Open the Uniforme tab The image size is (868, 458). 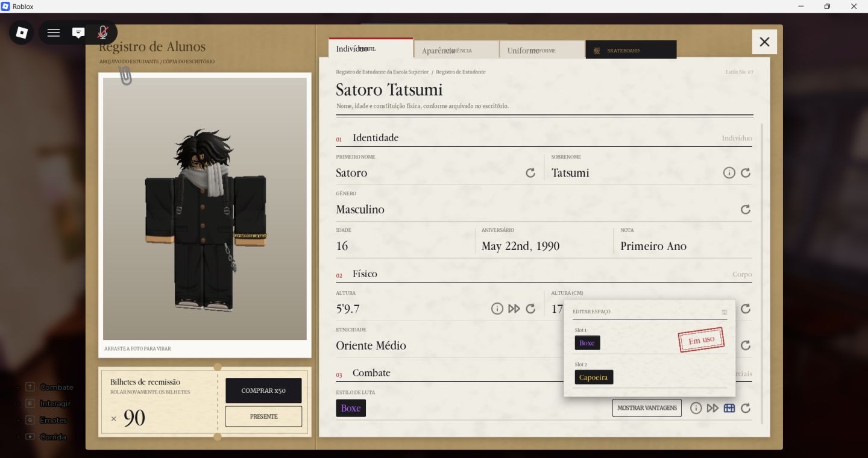pos(542,50)
